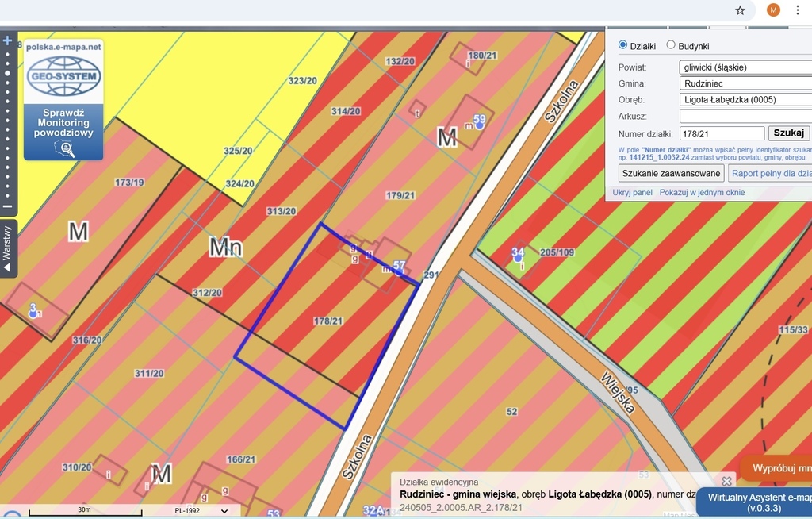The height and width of the screenshot is (519, 812).
Task: Open the Gmina dropdown showing Rudziniec
Action: point(745,83)
